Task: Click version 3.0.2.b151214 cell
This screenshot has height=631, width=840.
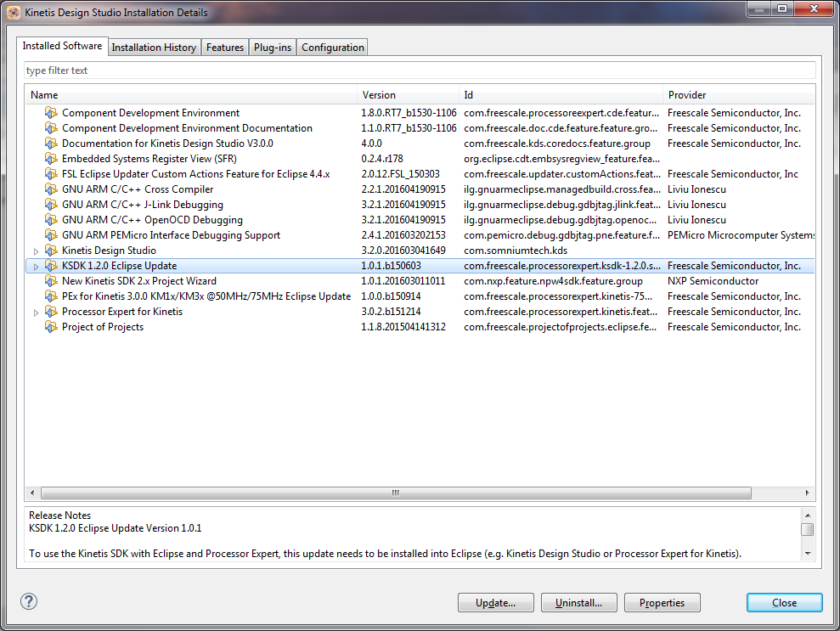Action: coord(391,311)
